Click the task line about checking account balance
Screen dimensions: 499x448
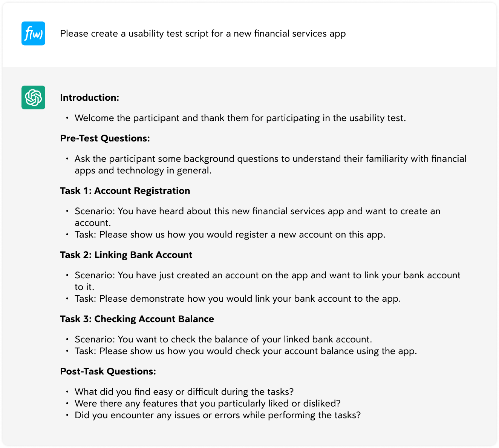(246, 351)
